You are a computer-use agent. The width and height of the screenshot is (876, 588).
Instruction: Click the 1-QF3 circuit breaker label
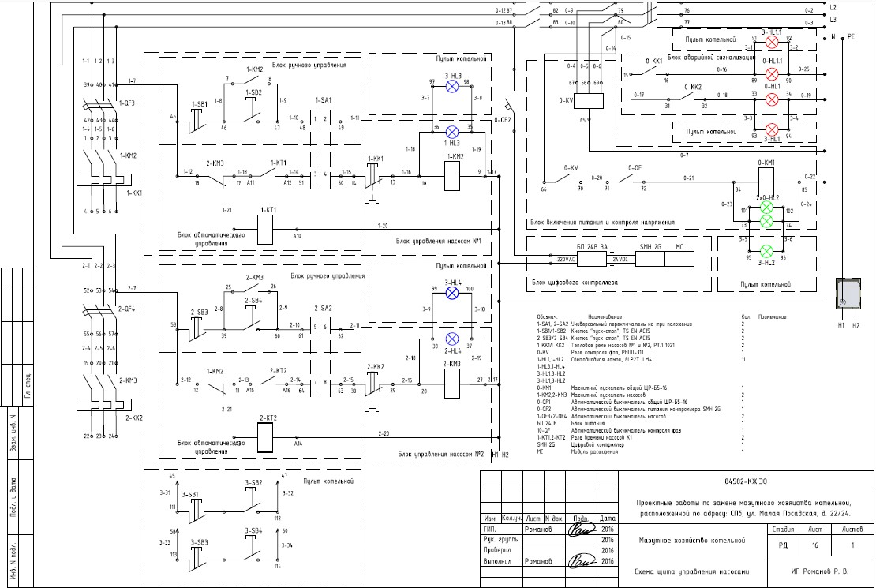click(x=127, y=103)
